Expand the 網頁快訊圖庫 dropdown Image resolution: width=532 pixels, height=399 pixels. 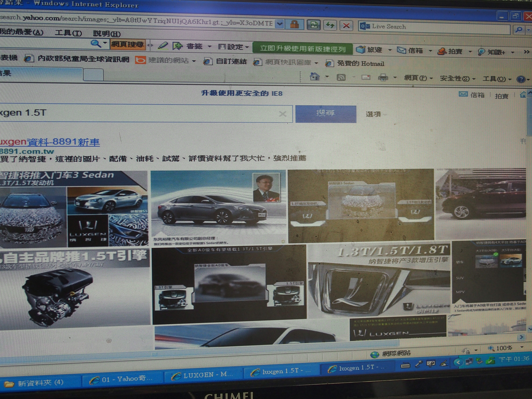tap(316, 63)
